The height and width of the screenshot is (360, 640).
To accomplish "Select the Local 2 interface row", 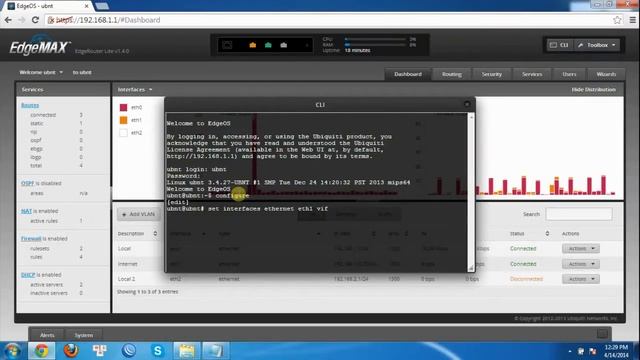I will pyautogui.click(x=368, y=279).
